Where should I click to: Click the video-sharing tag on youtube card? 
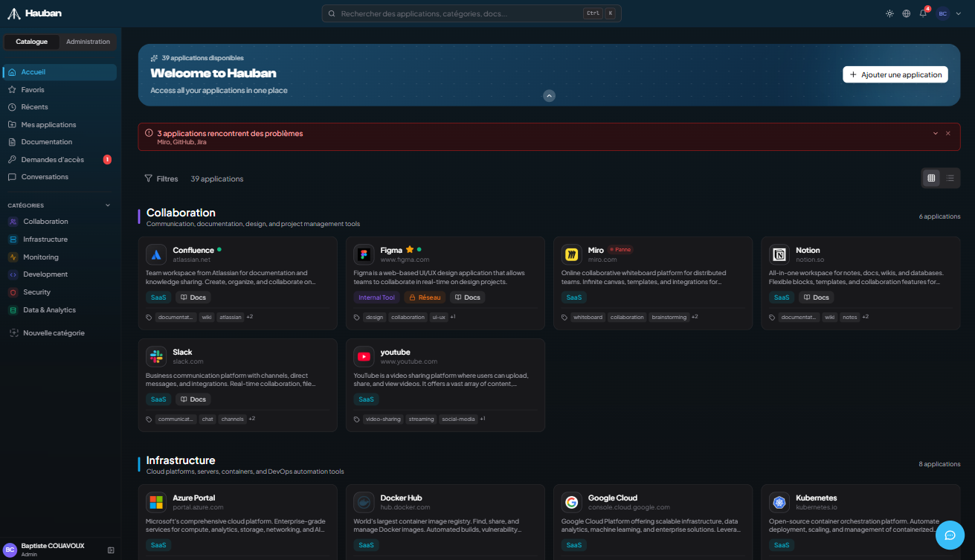click(x=383, y=419)
